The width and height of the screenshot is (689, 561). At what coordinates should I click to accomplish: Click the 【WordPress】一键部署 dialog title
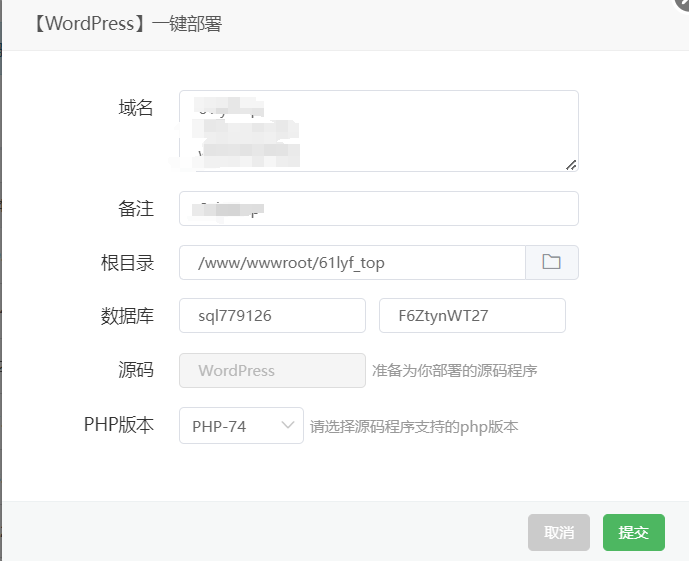[x=127, y=24]
